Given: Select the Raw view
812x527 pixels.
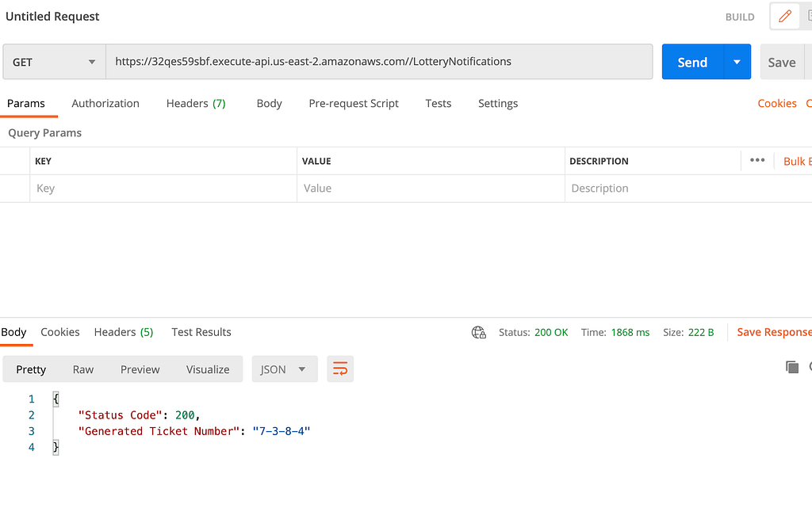Looking at the screenshot, I should tap(82, 369).
